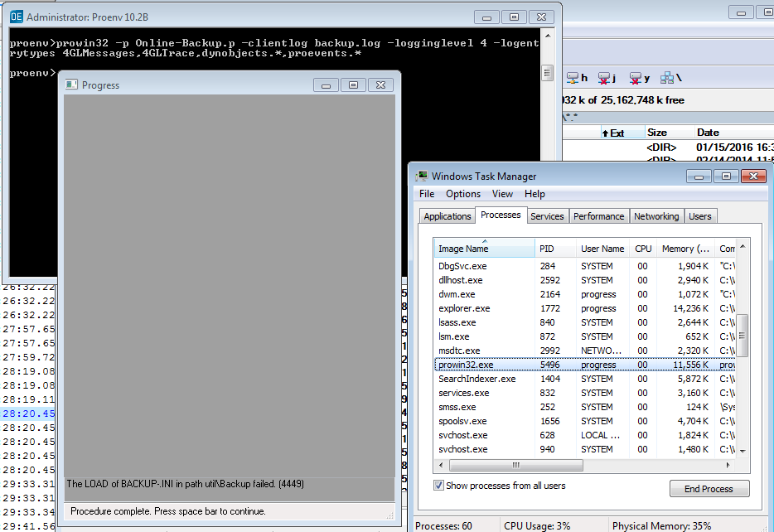The height and width of the screenshot is (532, 774).
Task: Click the OE Proenv title bar icon
Action: pos(17,17)
